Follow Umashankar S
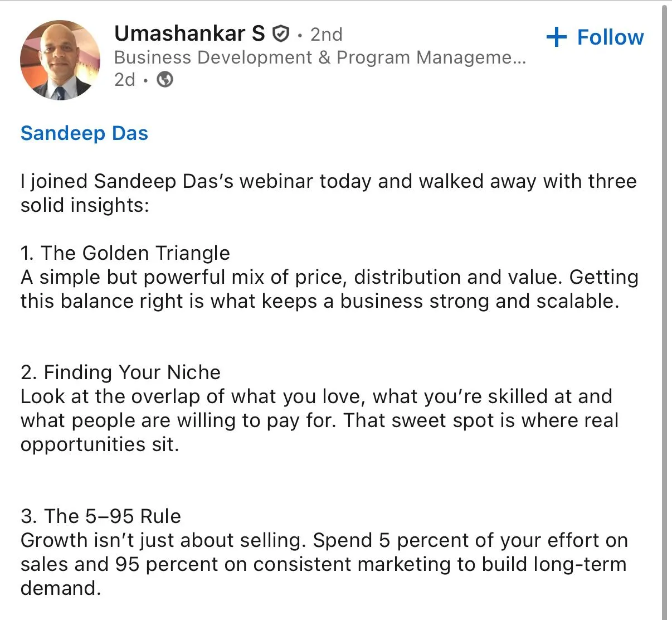Image resolution: width=672 pixels, height=620 pixels. point(595,37)
